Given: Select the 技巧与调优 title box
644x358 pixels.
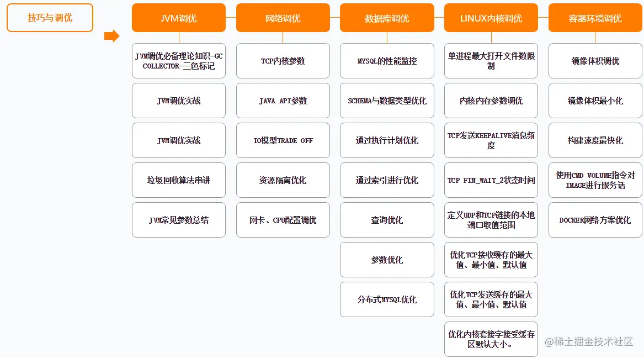Looking at the screenshot, I should pos(50,17).
